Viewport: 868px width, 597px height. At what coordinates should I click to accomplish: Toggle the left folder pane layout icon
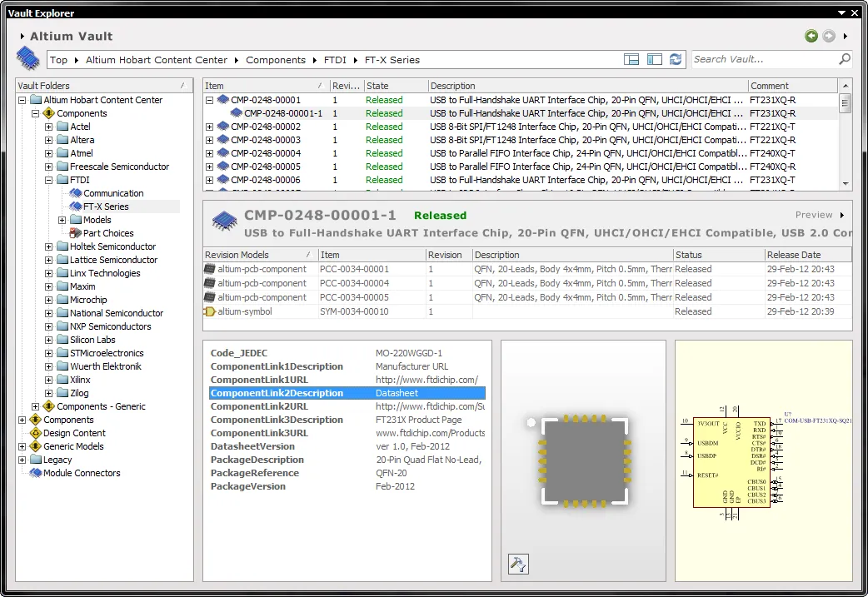point(654,59)
